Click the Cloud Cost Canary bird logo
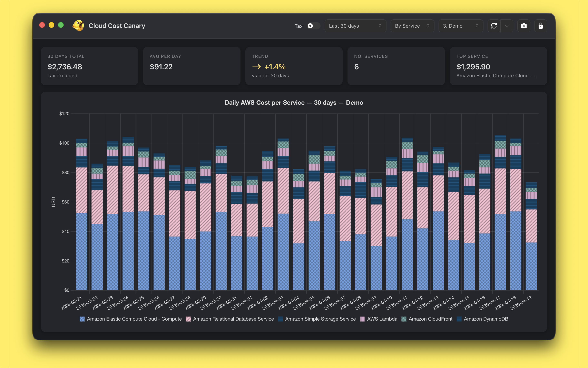Screen dimensions: 588x368 (x=78, y=26)
